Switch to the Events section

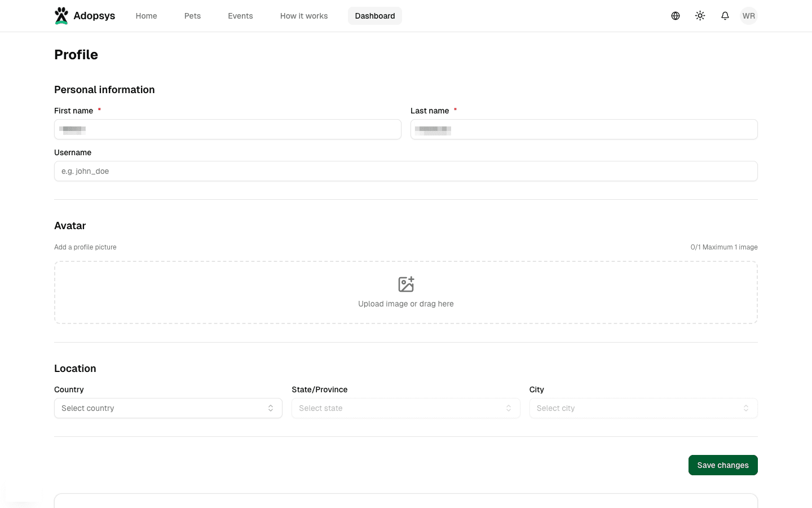[x=240, y=16]
